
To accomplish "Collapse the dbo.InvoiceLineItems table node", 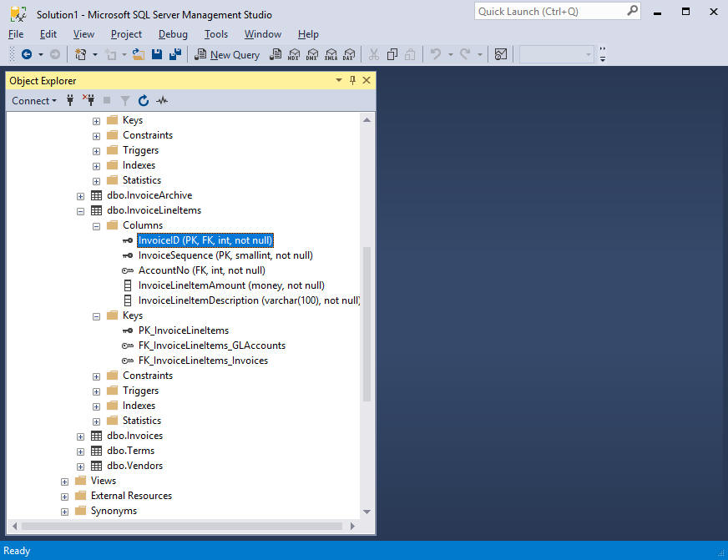I will (81, 210).
